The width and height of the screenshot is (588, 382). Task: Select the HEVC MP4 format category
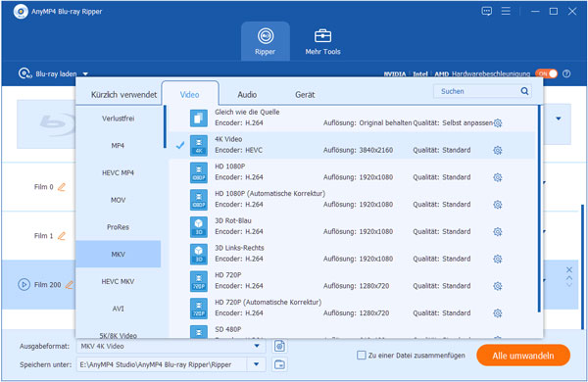(x=119, y=172)
